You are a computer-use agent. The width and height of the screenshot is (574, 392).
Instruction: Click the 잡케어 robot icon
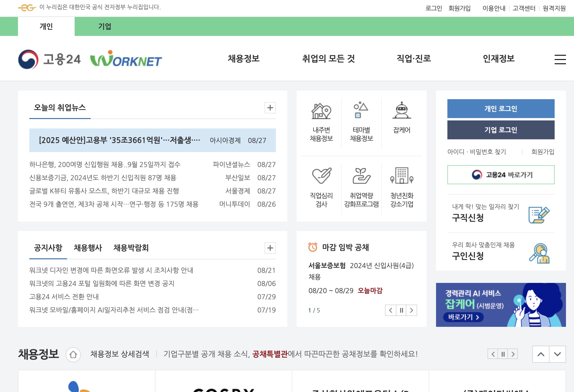point(402,110)
